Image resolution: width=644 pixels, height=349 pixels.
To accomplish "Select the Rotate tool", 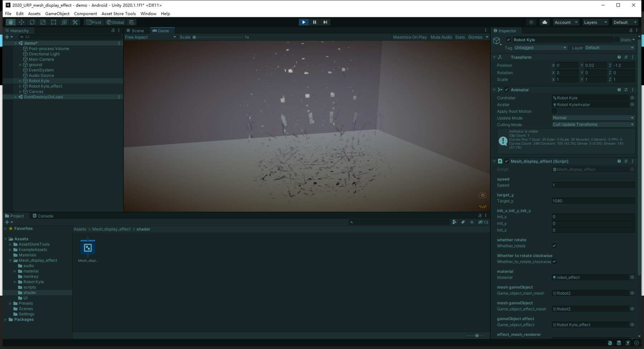I will pos(32,22).
